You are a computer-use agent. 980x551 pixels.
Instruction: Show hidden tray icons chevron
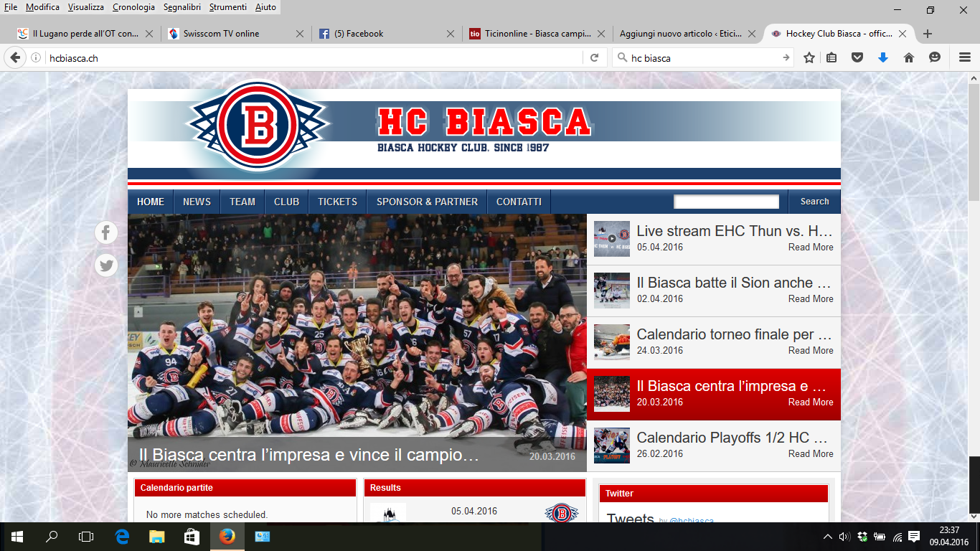click(x=827, y=537)
